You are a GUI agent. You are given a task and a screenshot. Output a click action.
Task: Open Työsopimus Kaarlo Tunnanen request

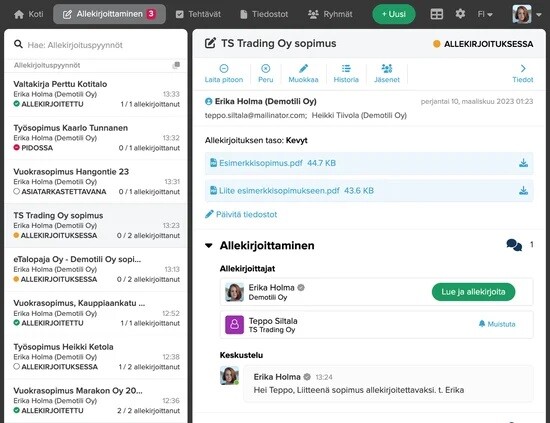96,138
